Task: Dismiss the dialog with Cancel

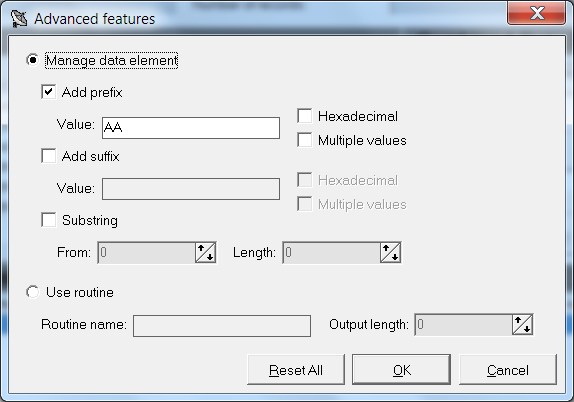Action: (x=508, y=369)
